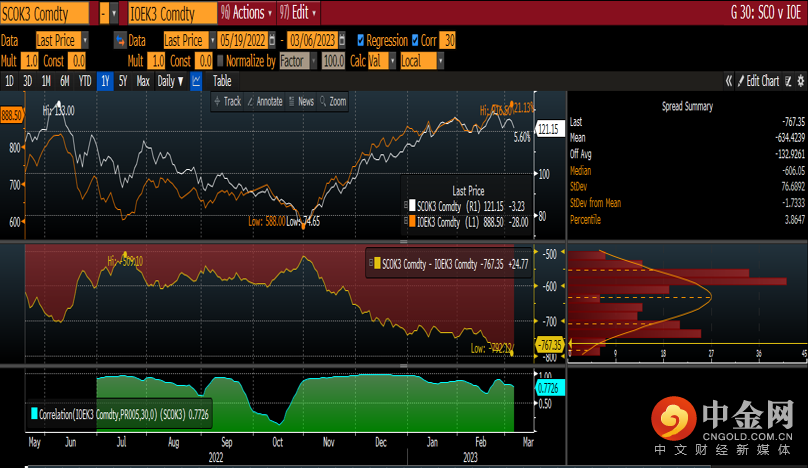
Task: Toggle the Regression checkbox
Action: (x=361, y=41)
